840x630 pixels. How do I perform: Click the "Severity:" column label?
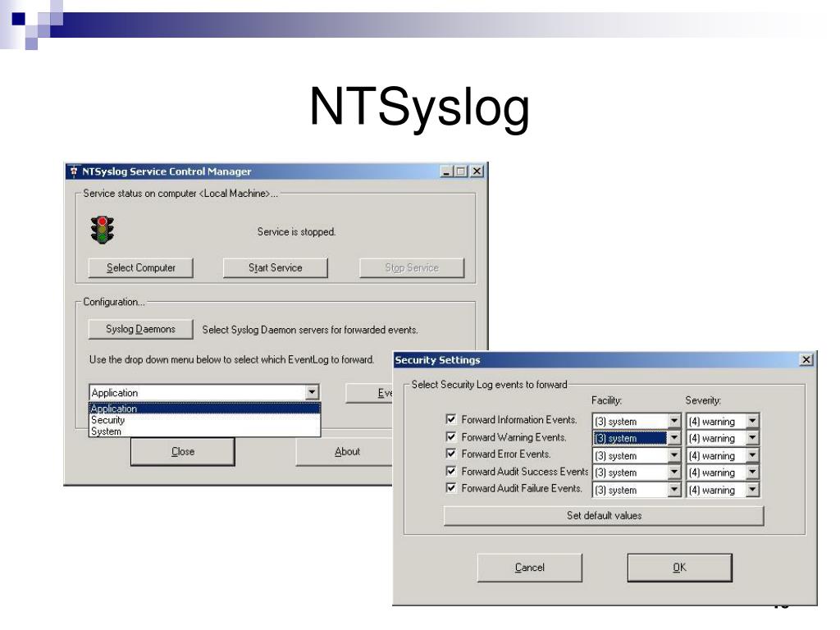coord(703,400)
